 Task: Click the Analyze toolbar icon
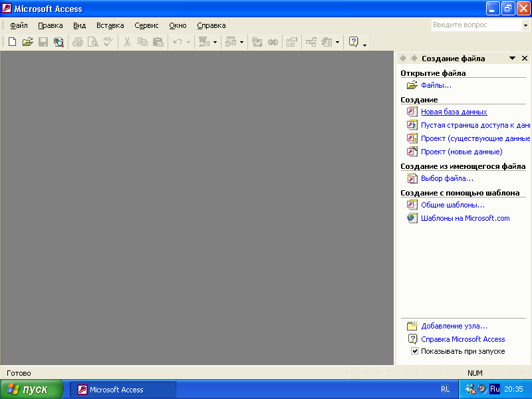231,42
